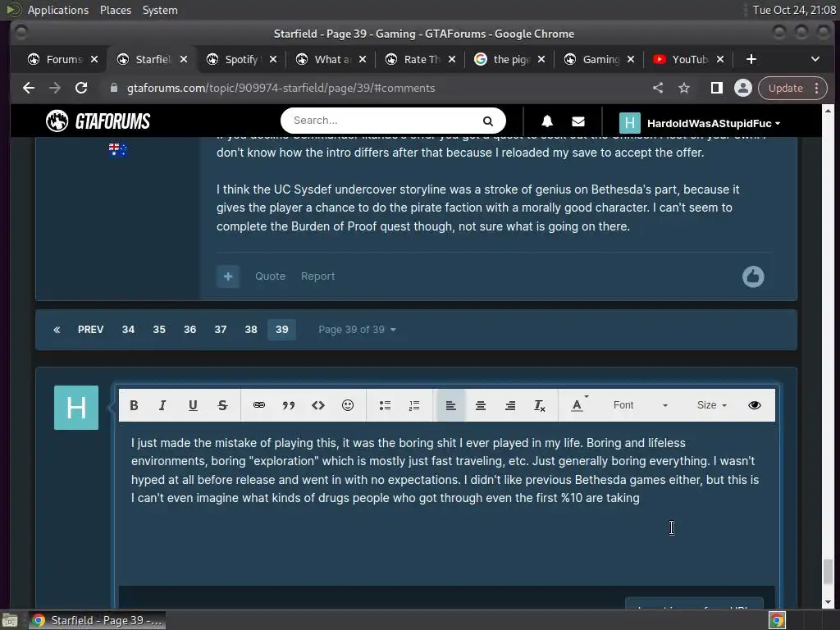Toggle italic formatting in editor

[x=163, y=405]
